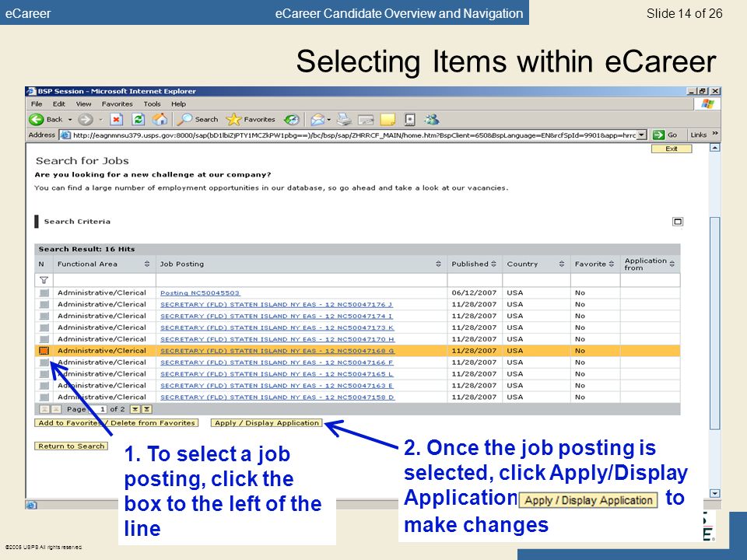
Task: Open the Forward button history dropdown
Action: 100,120
